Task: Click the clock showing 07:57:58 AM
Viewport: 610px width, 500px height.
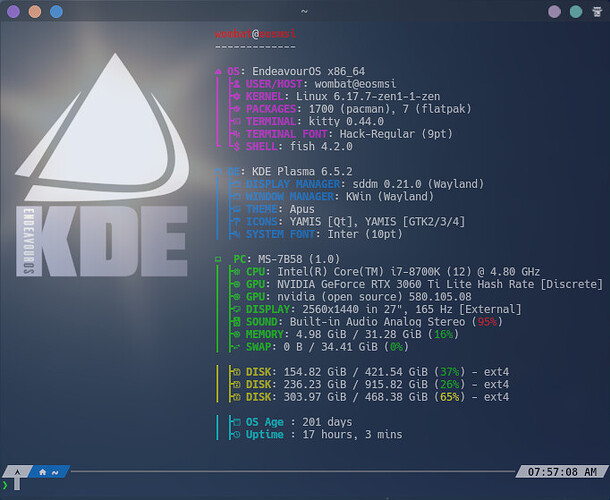Action: (564, 471)
